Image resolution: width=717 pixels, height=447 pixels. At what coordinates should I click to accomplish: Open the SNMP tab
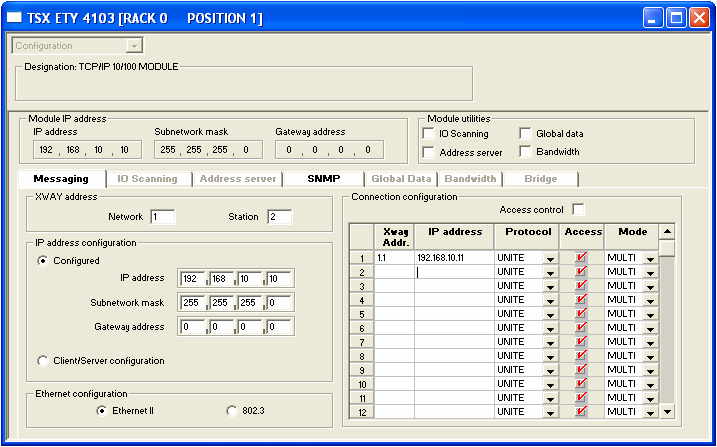324,179
